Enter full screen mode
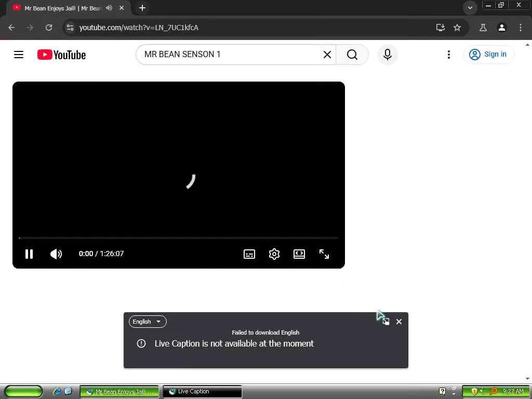 [324, 254]
